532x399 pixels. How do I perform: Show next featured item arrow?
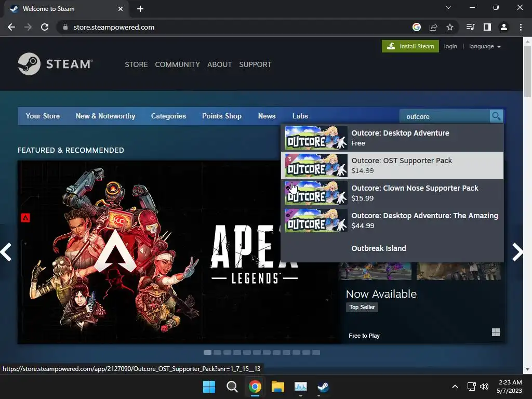pyautogui.click(x=517, y=252)
